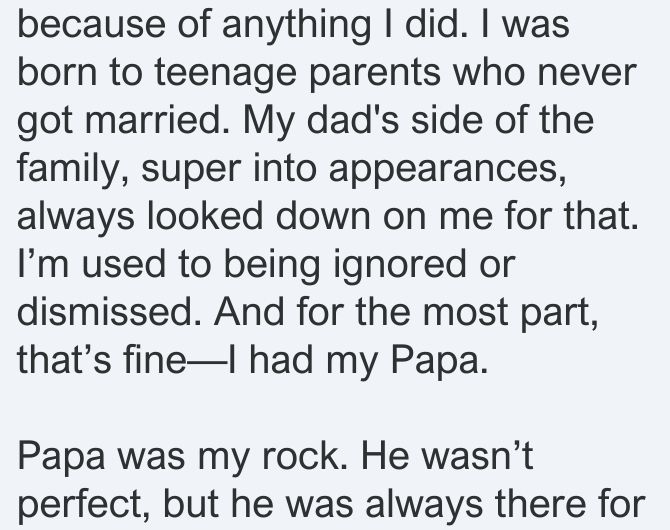Click the word "dad's"
The width and height of the screenshot is (670, 530).
click(x=353, y=120)
